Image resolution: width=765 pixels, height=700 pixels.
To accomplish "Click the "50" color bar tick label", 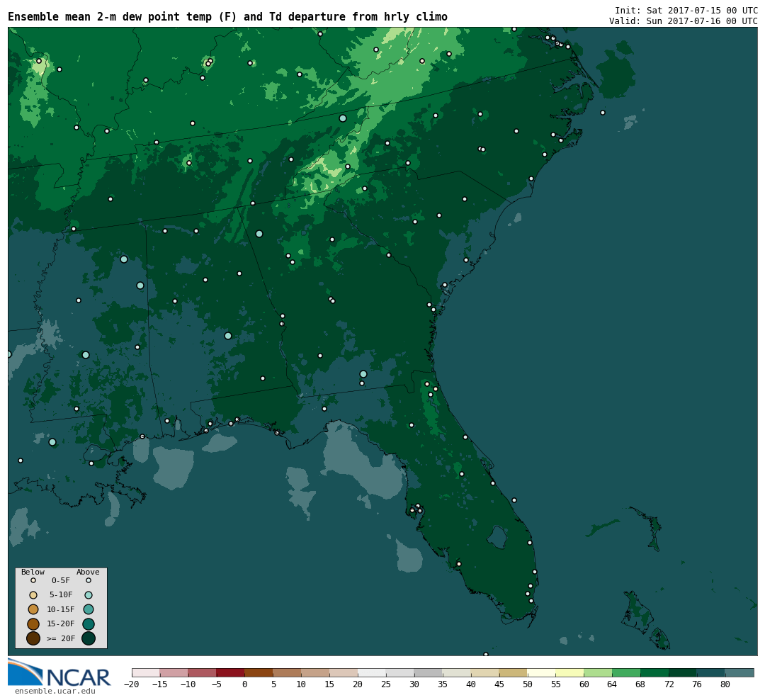I will coord(528,684).
